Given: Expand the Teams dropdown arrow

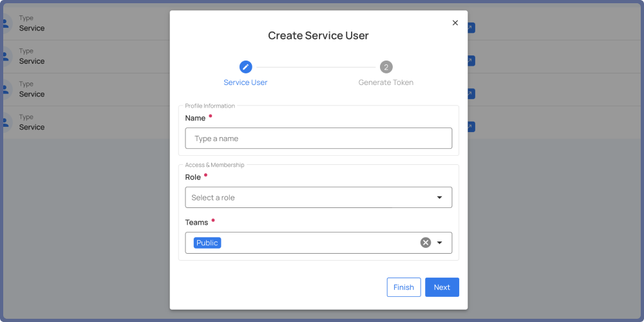Looking at the screenshot, I should point(440,243).
